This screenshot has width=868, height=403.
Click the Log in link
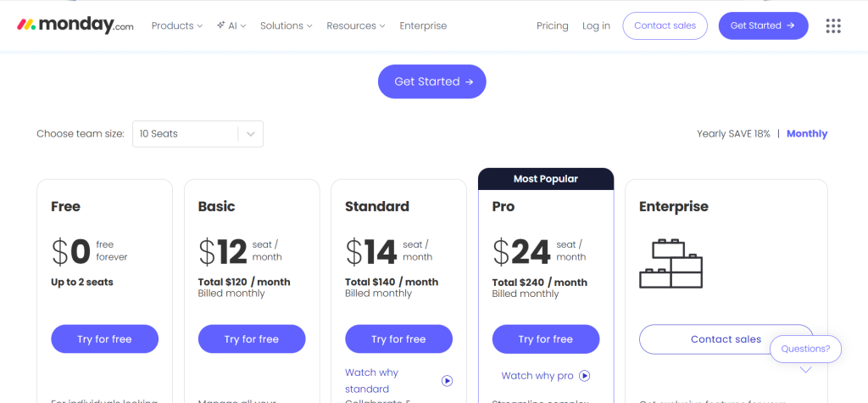tap(596, 25)
